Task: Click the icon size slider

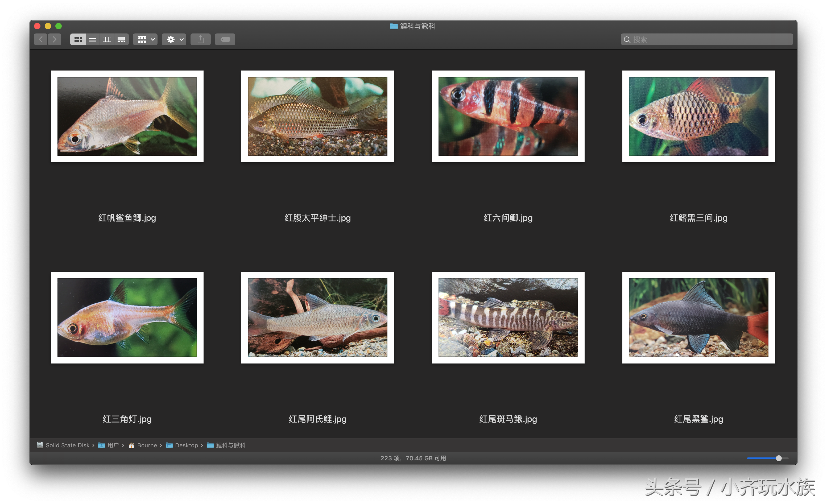Action: tap(768, 458)
